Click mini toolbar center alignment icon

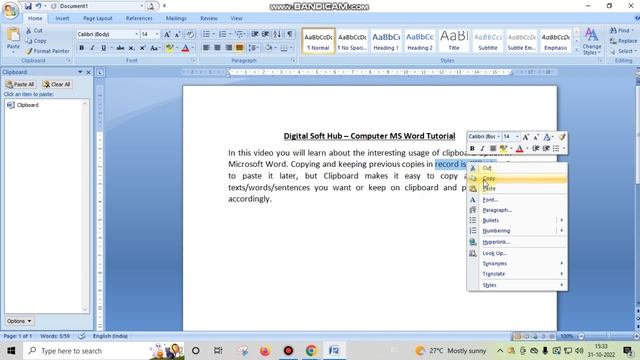[493, 148]
